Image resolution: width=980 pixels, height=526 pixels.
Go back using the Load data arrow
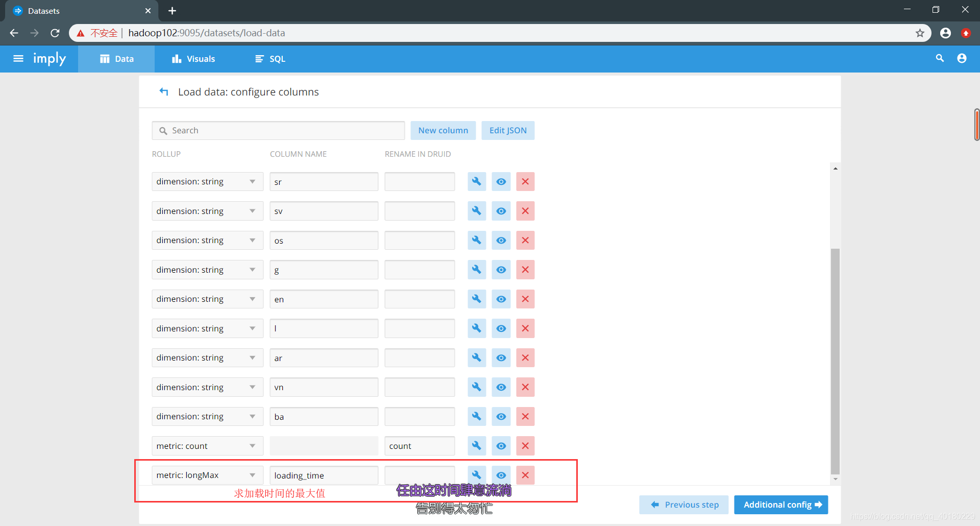(x=164, y=92)
